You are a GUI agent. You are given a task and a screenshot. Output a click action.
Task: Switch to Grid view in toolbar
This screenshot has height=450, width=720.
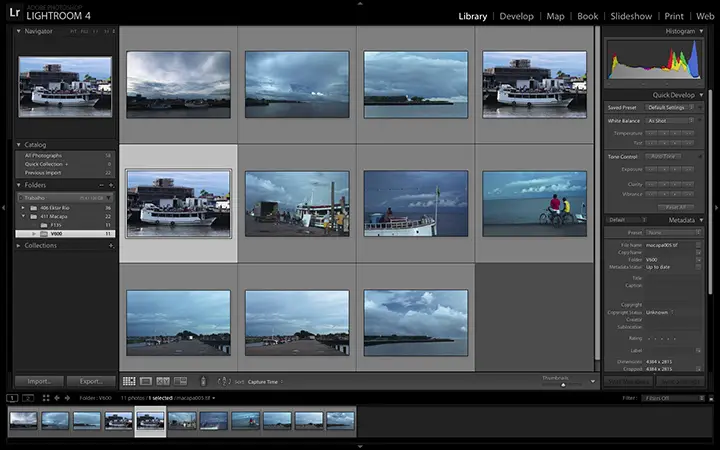[x=129, y=381]
